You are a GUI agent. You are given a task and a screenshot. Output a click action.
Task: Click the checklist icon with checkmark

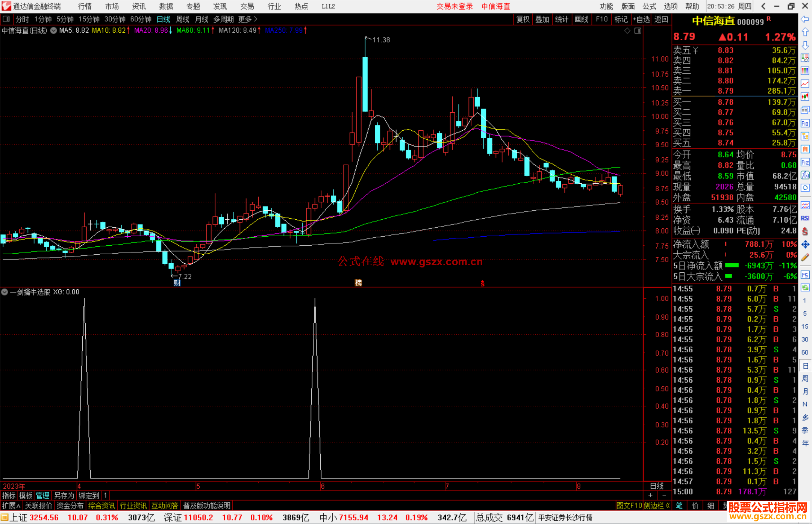[805, 58]
